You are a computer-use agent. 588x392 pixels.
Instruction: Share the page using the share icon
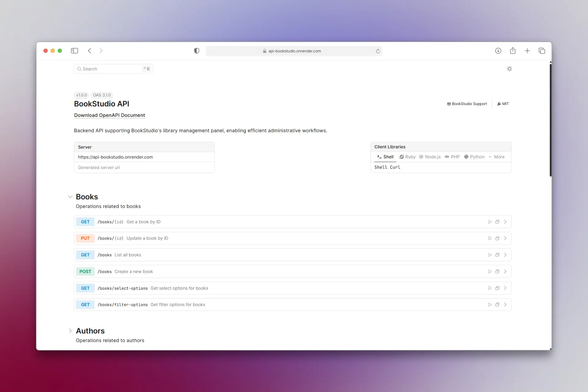[513, 51]
